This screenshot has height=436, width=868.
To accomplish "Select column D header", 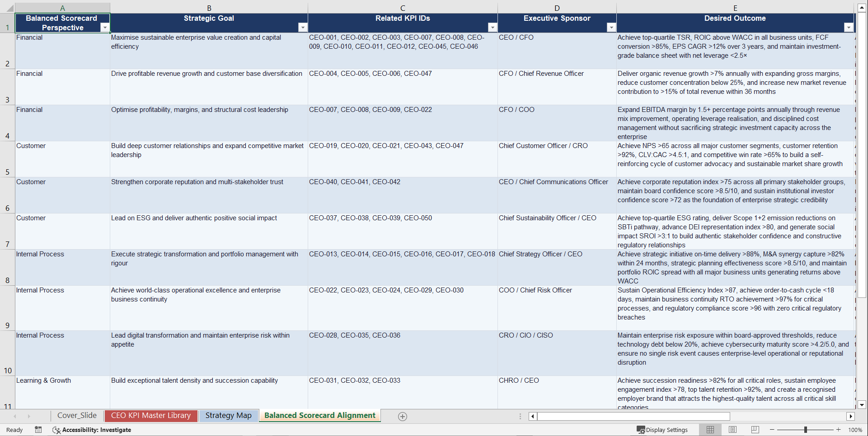I will (x=557, y=8).
